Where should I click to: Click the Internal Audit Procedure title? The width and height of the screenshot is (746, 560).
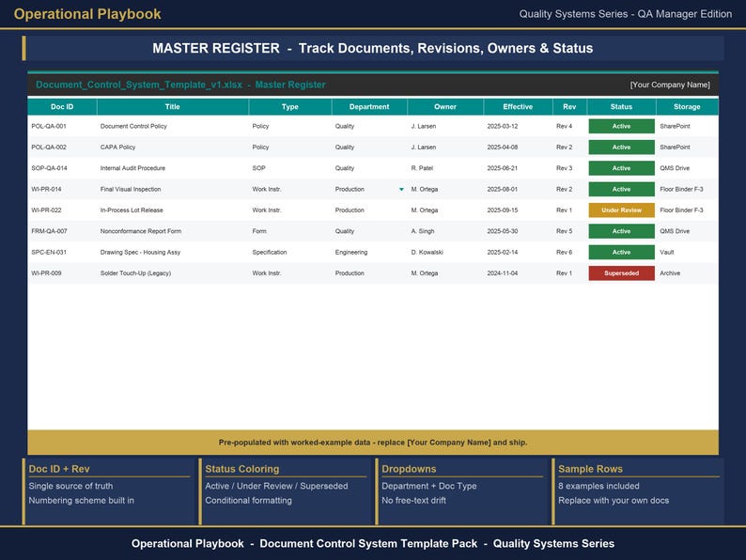coord(132,168)
